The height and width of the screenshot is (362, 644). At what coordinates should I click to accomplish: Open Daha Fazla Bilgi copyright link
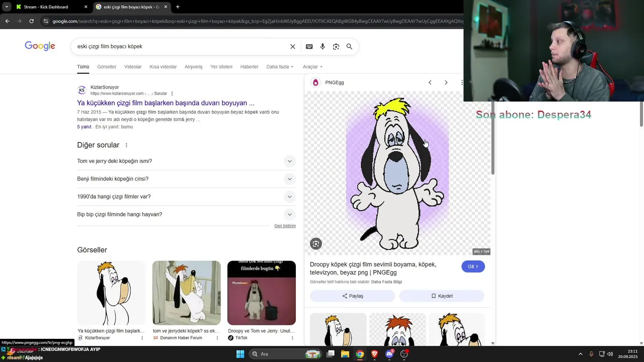[x=386, y=282]
